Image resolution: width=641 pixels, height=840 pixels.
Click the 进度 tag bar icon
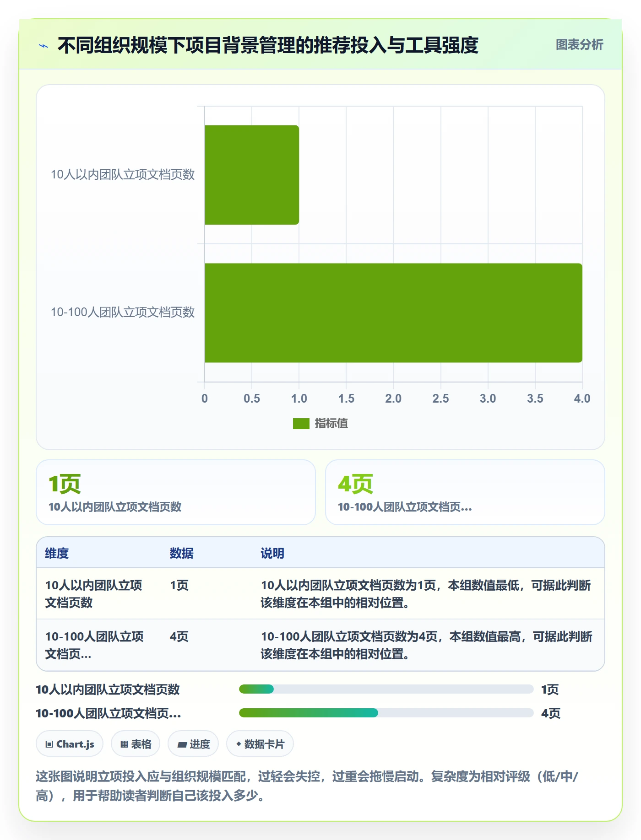tap(182, 745)
